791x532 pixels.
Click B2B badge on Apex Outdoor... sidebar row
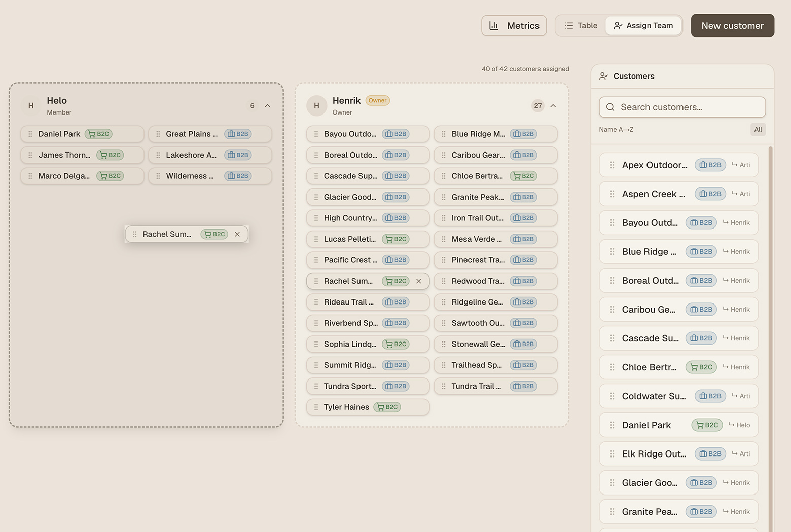pos(710,165)
